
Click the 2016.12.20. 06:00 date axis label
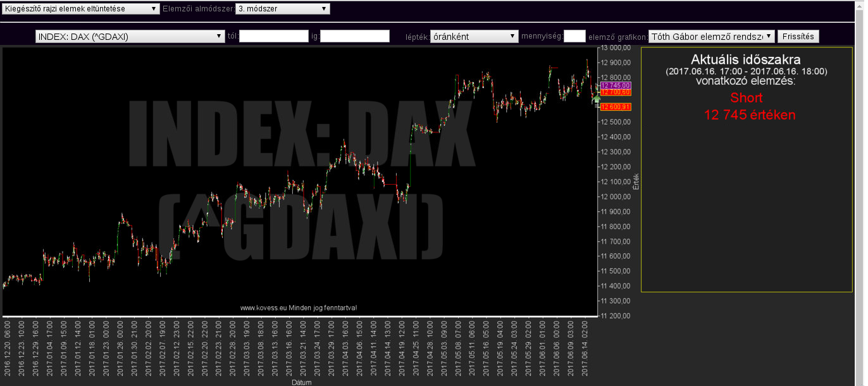pos(6,347)
